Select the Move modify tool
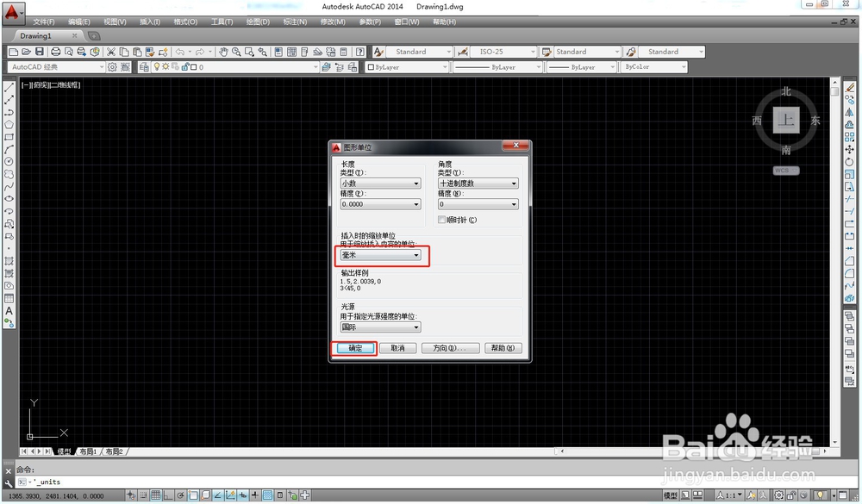 point(850,150)
